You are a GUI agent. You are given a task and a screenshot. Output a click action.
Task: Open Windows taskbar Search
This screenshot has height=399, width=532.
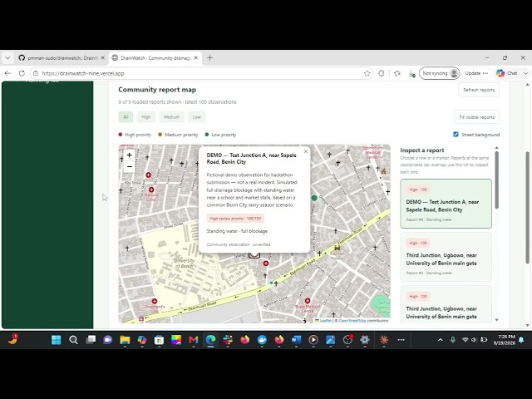(x=73, y=340)
